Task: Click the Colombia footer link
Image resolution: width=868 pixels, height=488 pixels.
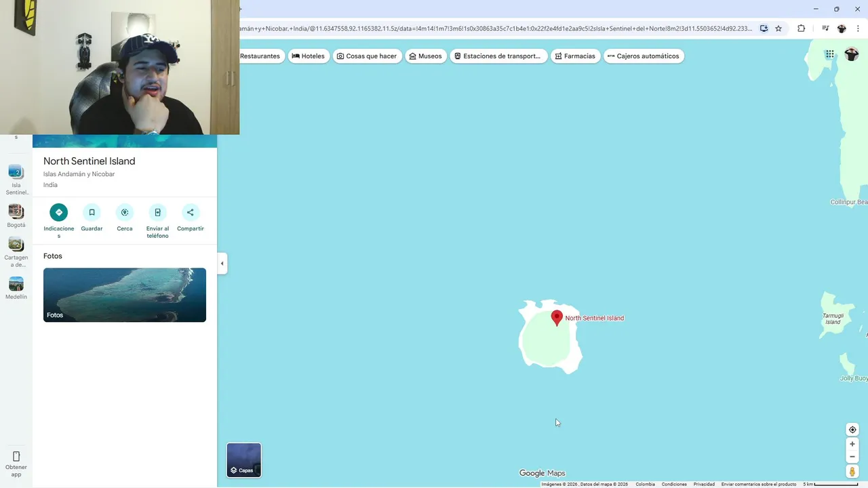Action: tap(645, 484)
